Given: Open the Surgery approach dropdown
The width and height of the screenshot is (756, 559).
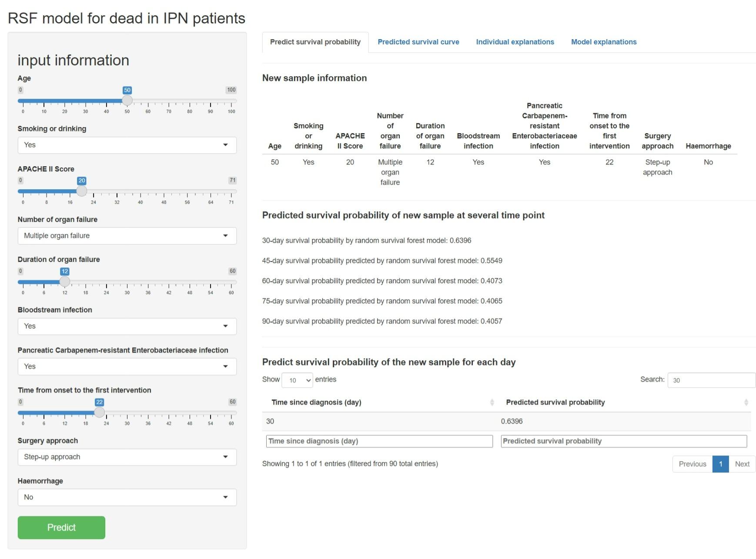Looking at the screenshot, I should pos(127,457).
